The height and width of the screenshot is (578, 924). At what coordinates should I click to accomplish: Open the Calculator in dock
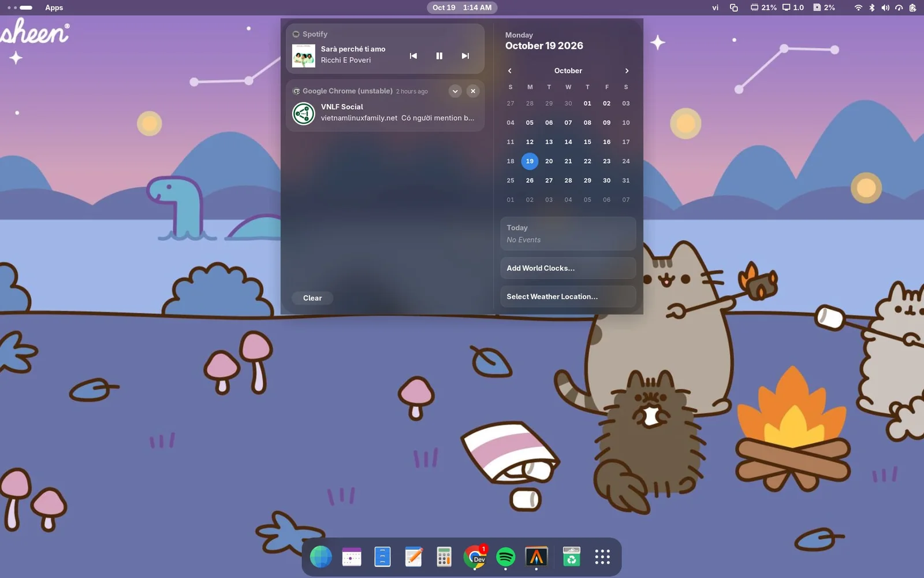(444, 557)
